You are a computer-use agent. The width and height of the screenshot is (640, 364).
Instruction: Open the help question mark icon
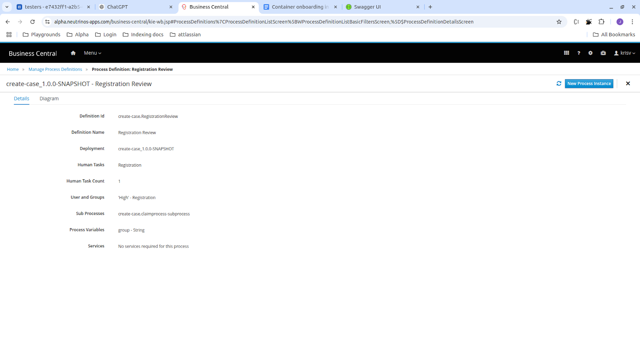tap(578, 53)
